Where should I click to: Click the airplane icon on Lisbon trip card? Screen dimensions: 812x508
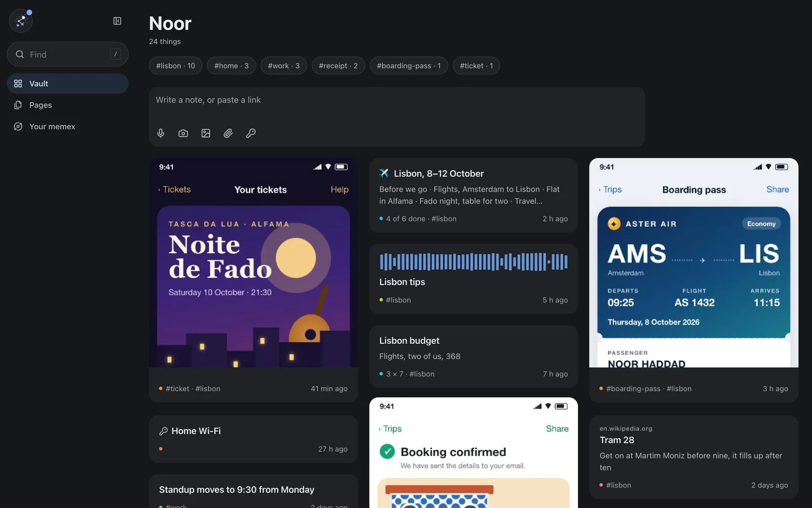click(x=384, y=173)
